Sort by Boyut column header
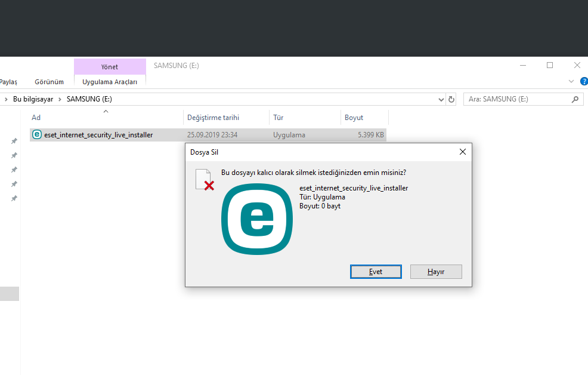This screenshot has height=375, width=588. point(364,118)
